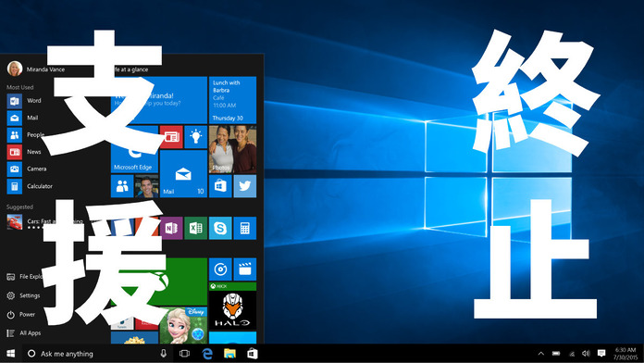Click the volume speaker icon
This screenshot has height=363, width=644.
586,354
